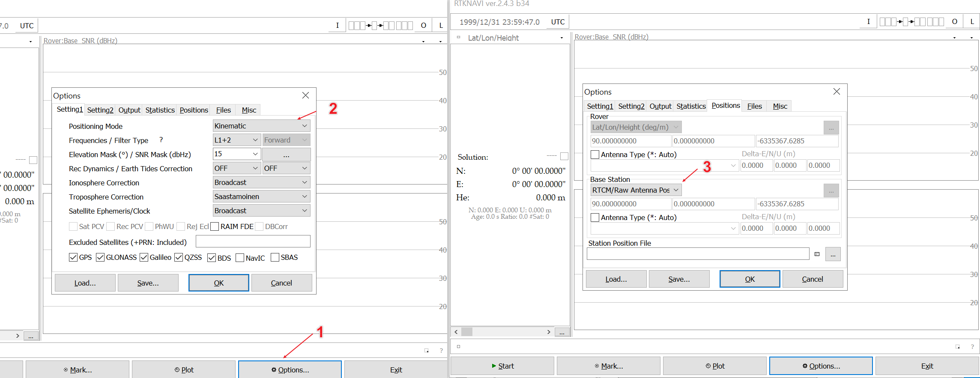This screenshot has height=378, width=980.
Task: Toggle GPS checkbox
Action: [73, 257]
